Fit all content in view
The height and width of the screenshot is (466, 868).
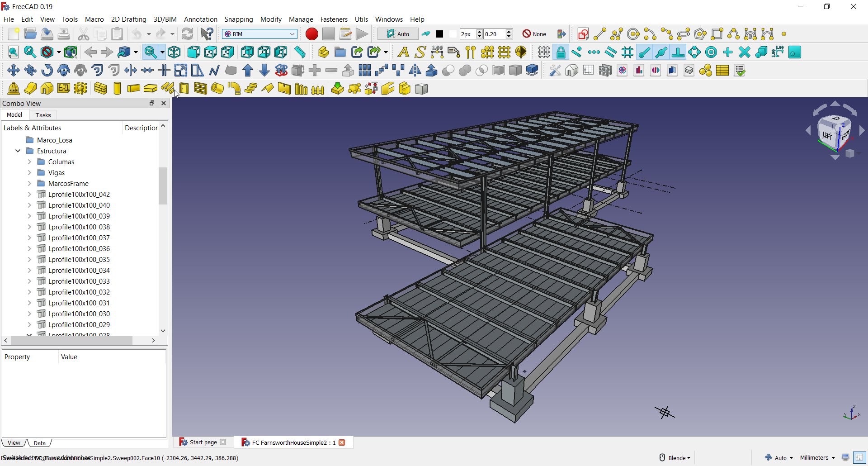point(14,52)
